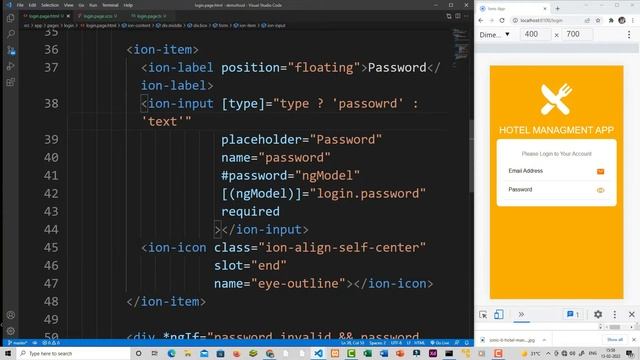Click the share icon in address bar
The width and height of the screenshot is (640, 360).
coord(587,20)
